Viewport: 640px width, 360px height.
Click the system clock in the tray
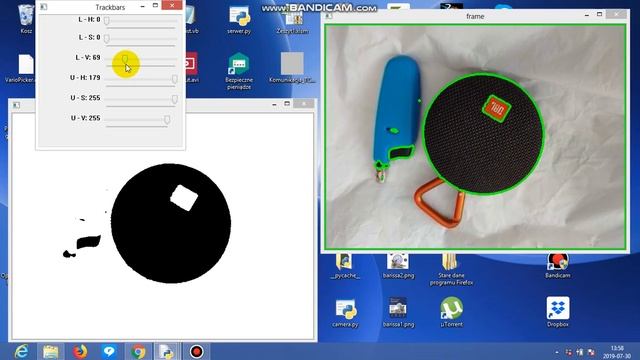pos(617,352)
